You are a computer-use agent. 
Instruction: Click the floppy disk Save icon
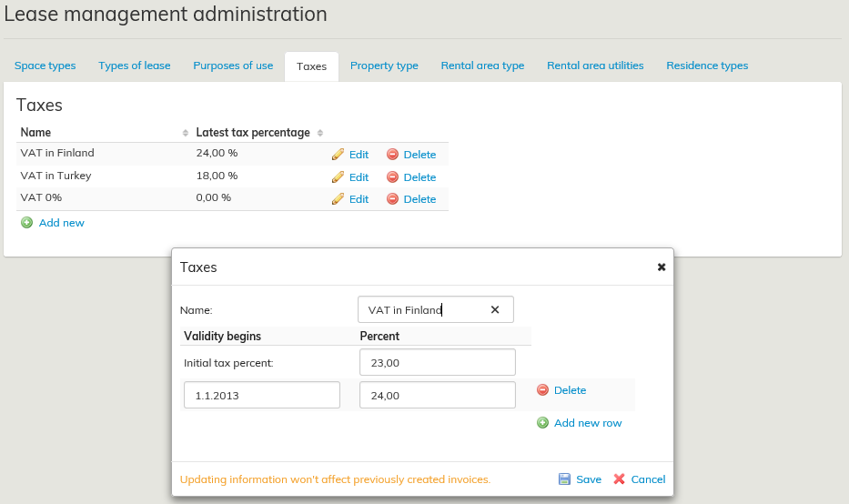(x=564, y=479)
